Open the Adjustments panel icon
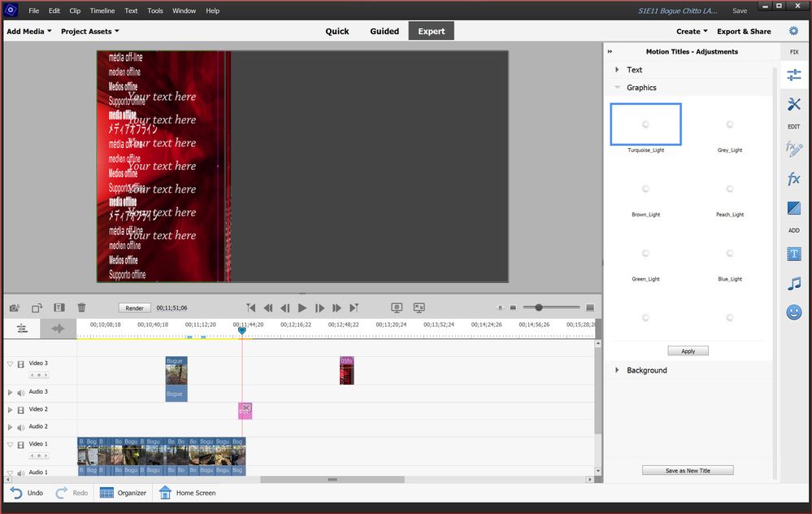The height and width of the screenshot is (514, 812). [x=793, y=76]
